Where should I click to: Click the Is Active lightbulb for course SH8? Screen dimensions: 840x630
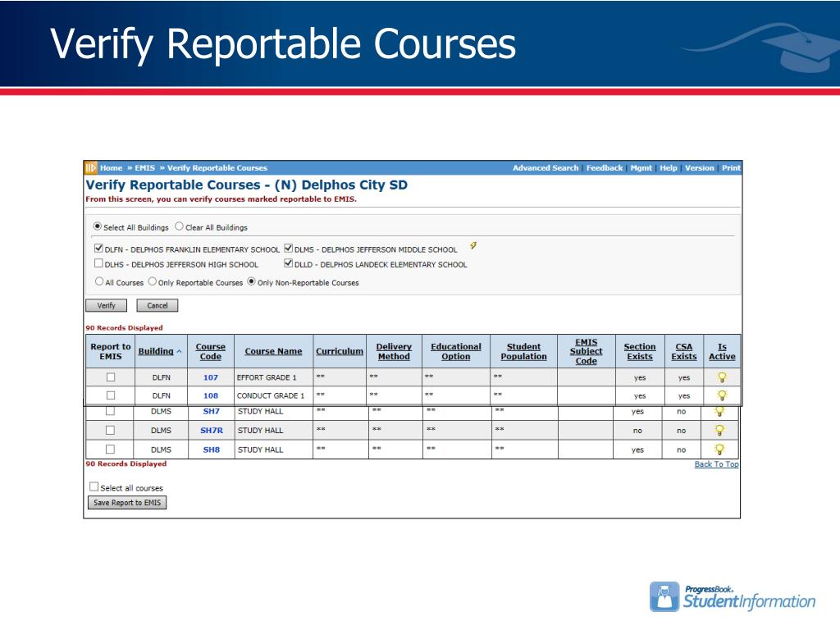point(719,449)
